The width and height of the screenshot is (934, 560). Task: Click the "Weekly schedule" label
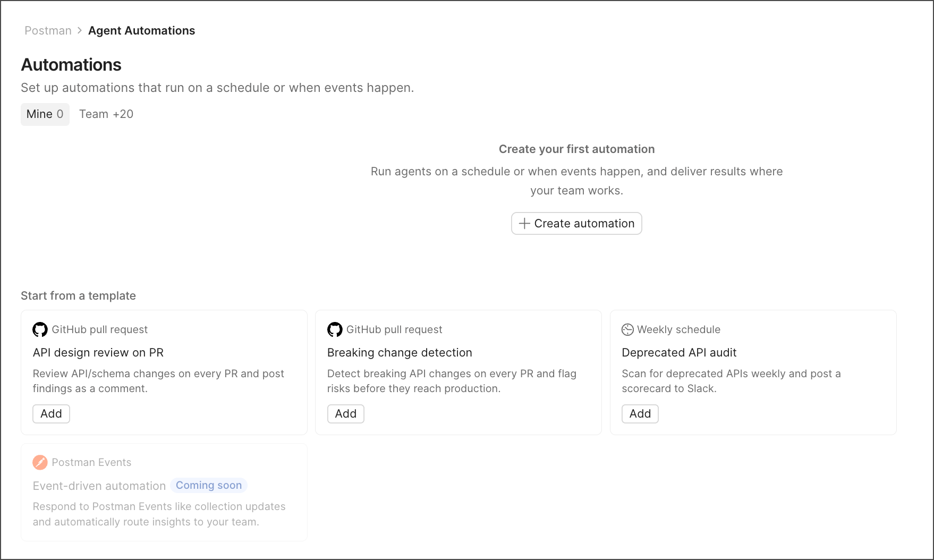(678, 329)
